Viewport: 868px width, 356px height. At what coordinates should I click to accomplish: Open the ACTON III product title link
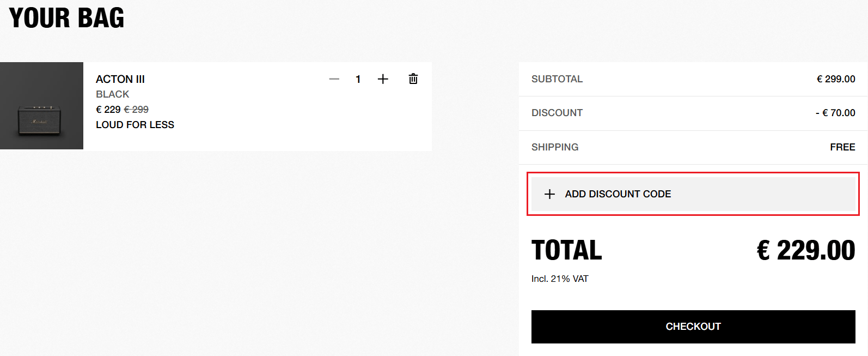(x=120, y=79)
